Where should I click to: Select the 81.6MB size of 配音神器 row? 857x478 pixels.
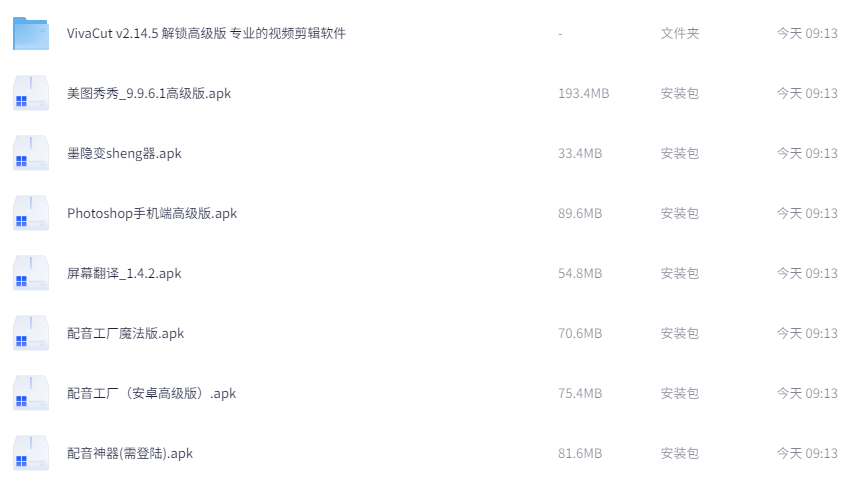[x=580, y=454]
